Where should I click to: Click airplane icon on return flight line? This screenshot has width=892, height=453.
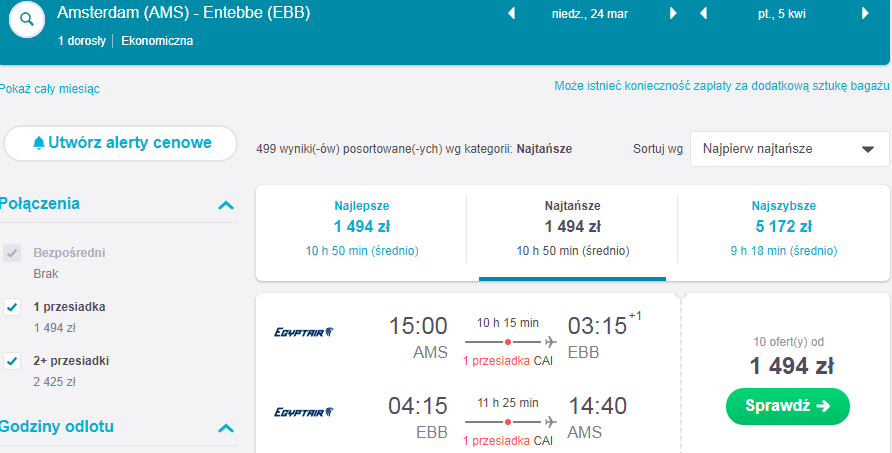click(x=551, y=422)
